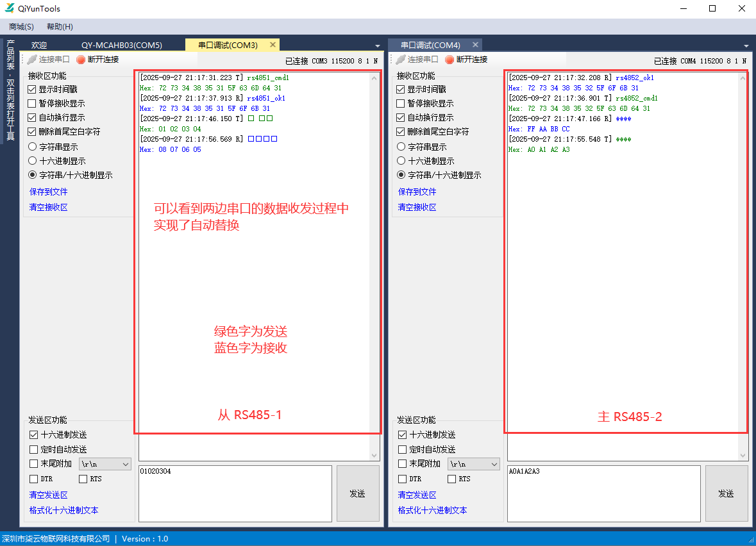Click the connect serial port plug icon in COM3 panel
The width and height of the screenshot is (756, 546).
[32, 60]
